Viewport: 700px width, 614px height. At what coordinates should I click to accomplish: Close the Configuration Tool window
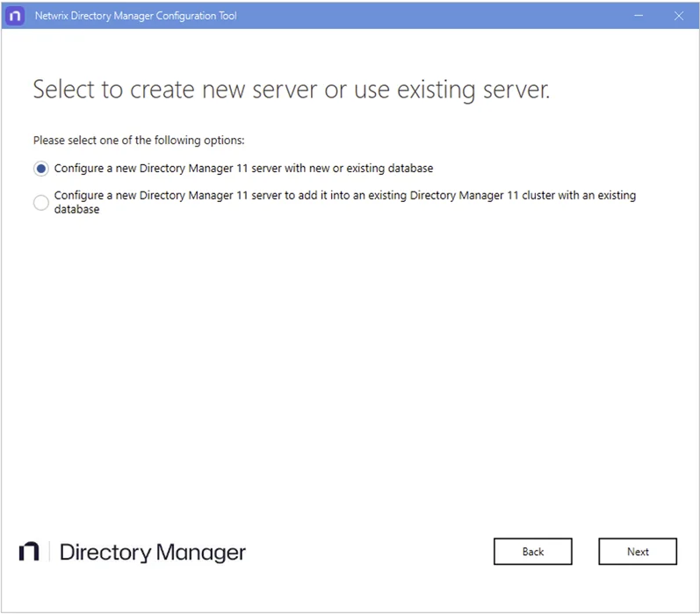[679, 16]
